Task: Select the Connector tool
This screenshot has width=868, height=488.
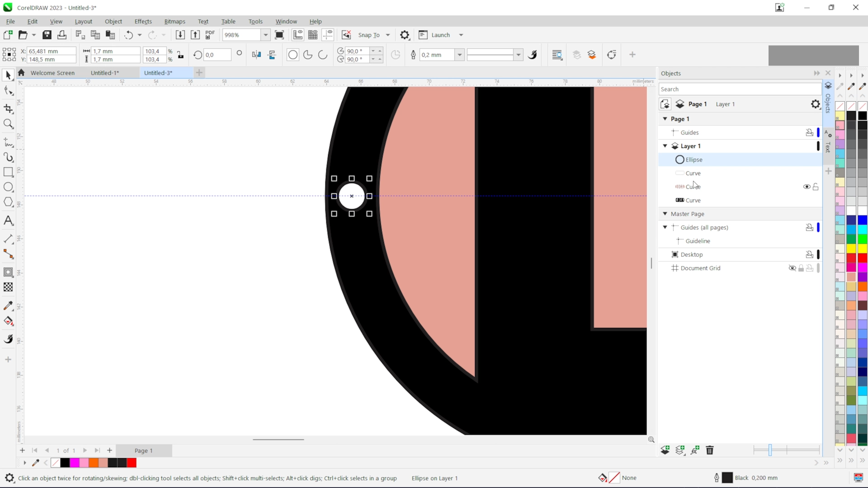Action: (8, 254)
